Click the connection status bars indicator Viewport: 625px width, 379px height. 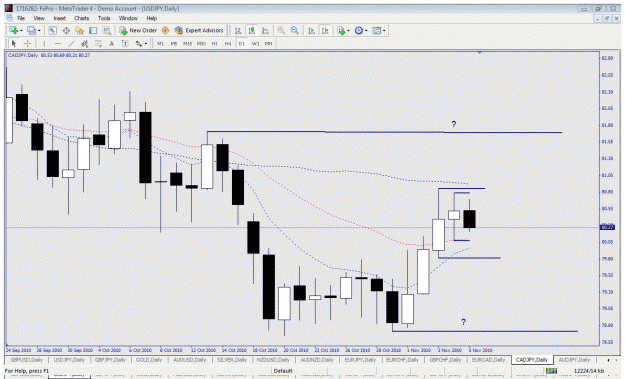[x=551, y=371]
